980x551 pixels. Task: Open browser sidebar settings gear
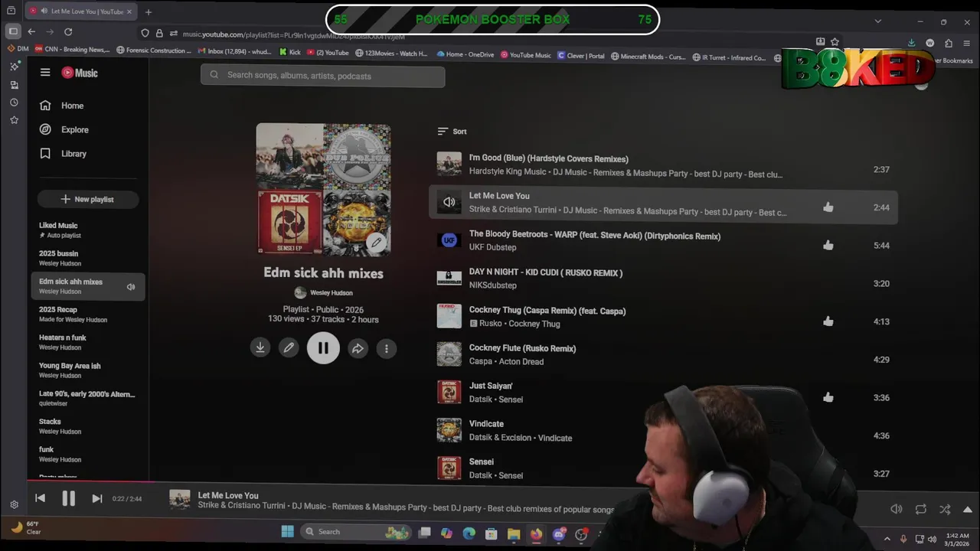(14, 504)
